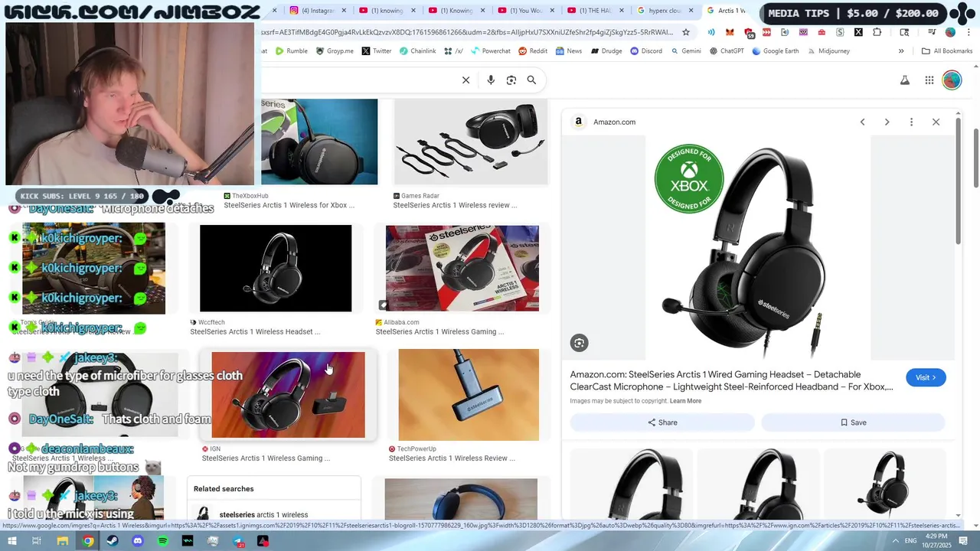
Task: Open the Groyp.me bookmark
Action: [334, 51]
